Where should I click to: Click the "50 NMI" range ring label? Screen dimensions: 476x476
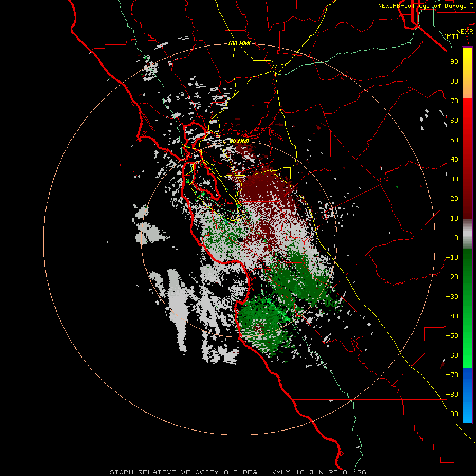coord(239,141)
